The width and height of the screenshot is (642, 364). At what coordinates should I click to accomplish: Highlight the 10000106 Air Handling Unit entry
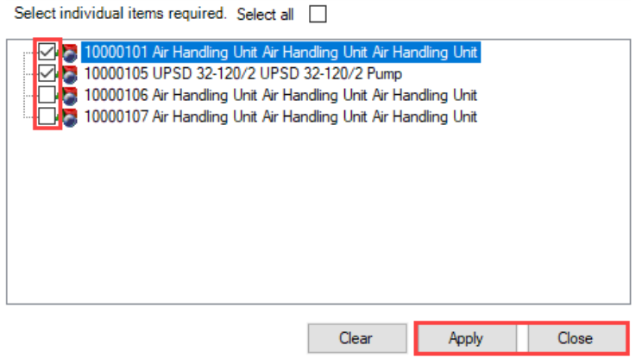click(x=280, y=94)
